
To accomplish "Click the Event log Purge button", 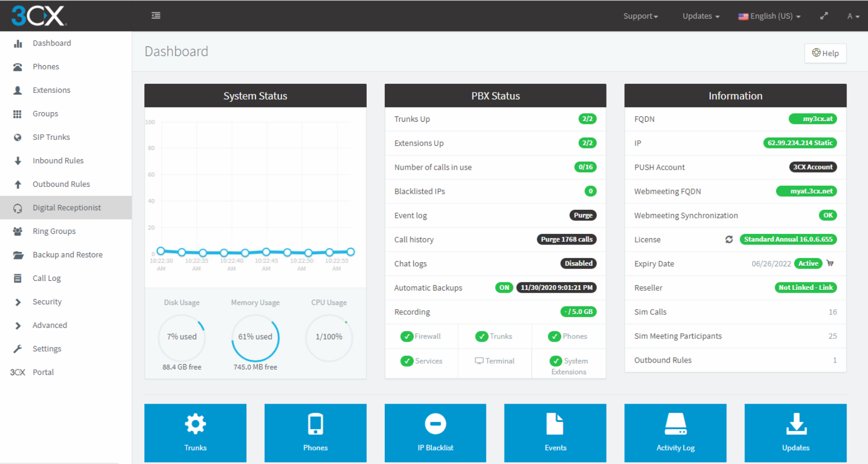I will [x=583, y=215].
